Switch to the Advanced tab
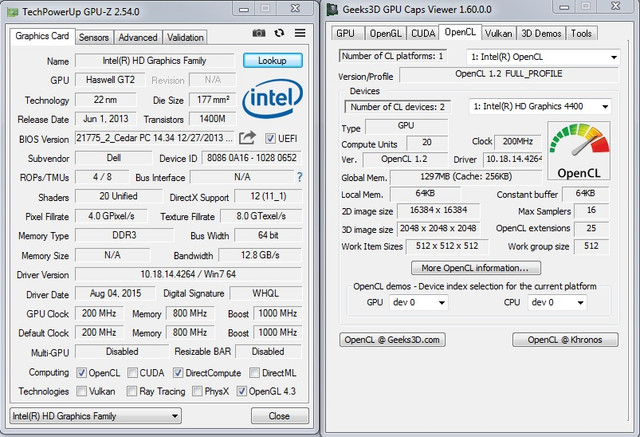 coord(138,38)
